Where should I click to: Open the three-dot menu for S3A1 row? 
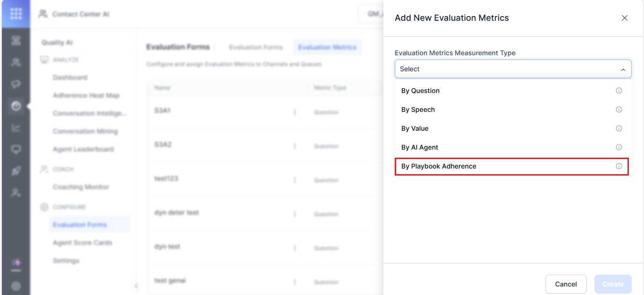tap(295, 112)
